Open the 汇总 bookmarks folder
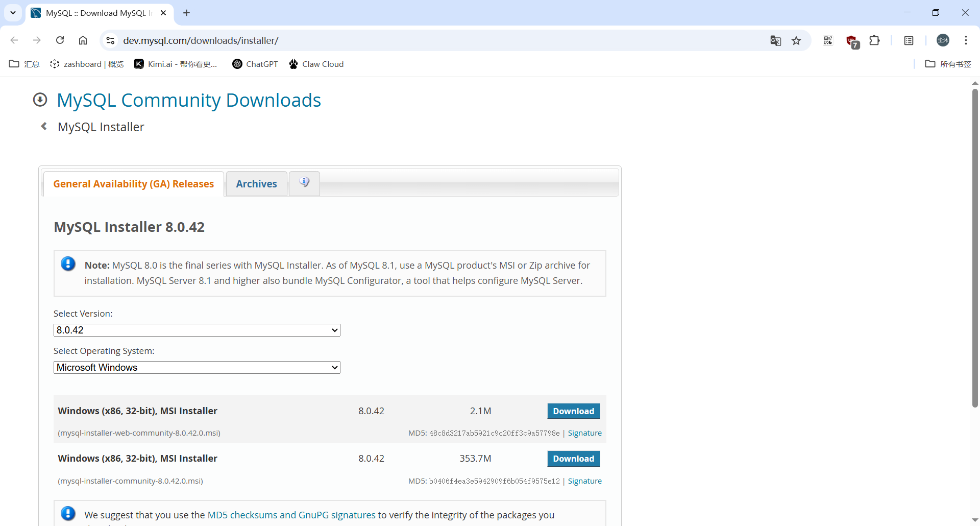The image size is (980, 526). pyautogui.click(x=24, y=64)
